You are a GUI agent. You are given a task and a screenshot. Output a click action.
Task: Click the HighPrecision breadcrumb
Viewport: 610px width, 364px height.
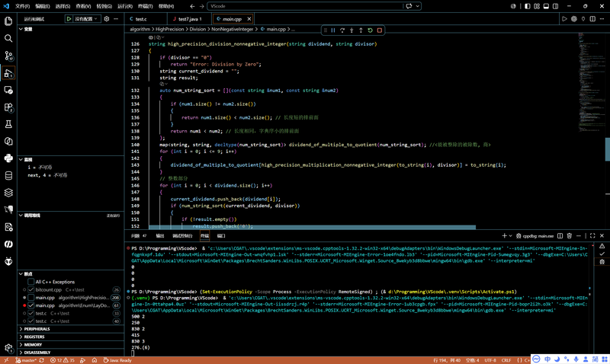pos(169,29)
